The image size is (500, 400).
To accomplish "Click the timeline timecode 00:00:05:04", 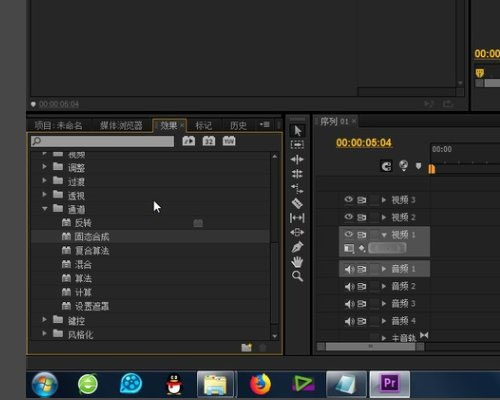I will coord(364,143).
